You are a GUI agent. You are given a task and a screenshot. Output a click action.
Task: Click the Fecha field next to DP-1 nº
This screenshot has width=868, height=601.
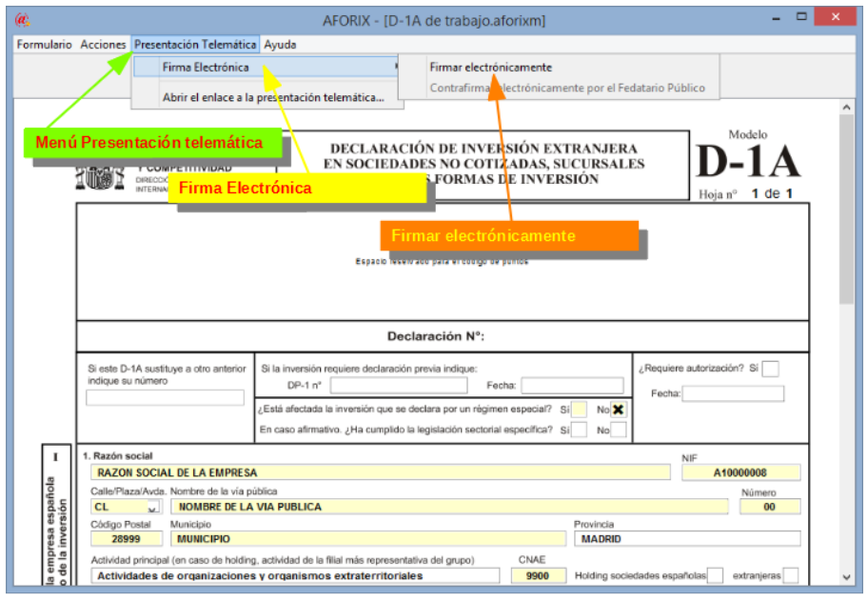point(572,386)
